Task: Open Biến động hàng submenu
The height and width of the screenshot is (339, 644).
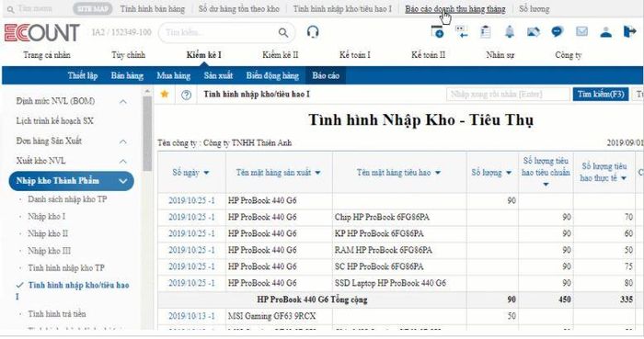Action: point(272,75)
